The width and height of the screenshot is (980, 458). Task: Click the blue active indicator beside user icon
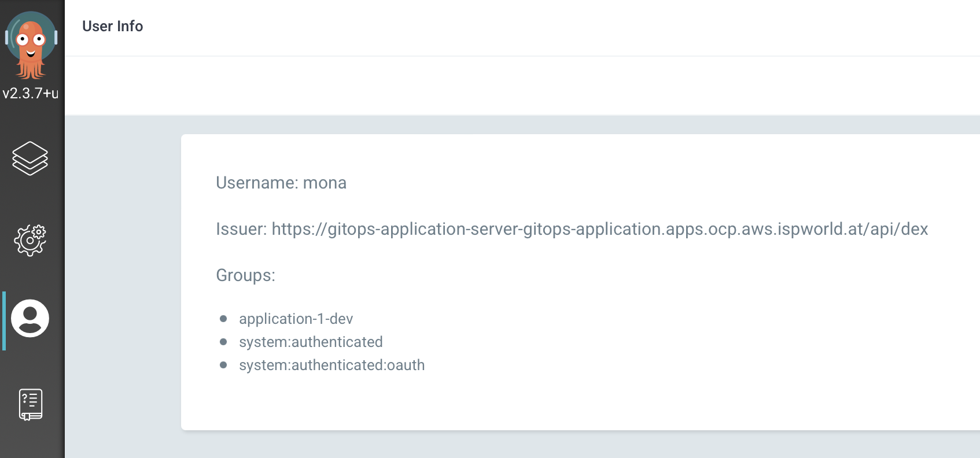tap(4, 321)
